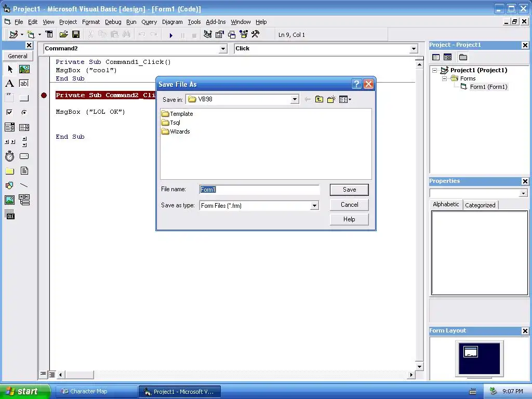This screenshot has height=399, width=532.
Task: Select the OptionButton control tool
Action: [24, 112]
